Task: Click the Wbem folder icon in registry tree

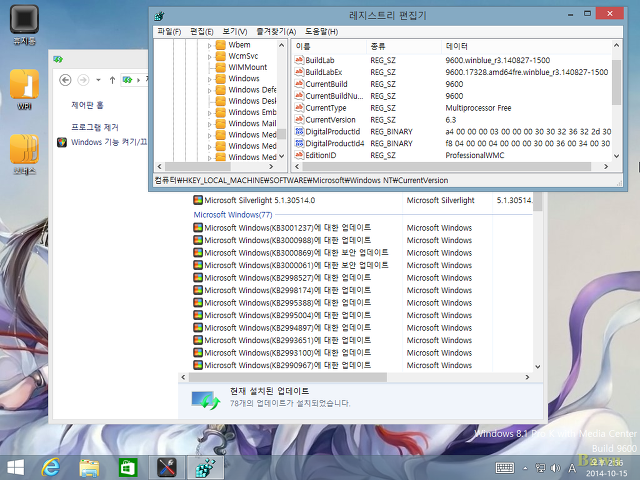Action: [220, 44]
